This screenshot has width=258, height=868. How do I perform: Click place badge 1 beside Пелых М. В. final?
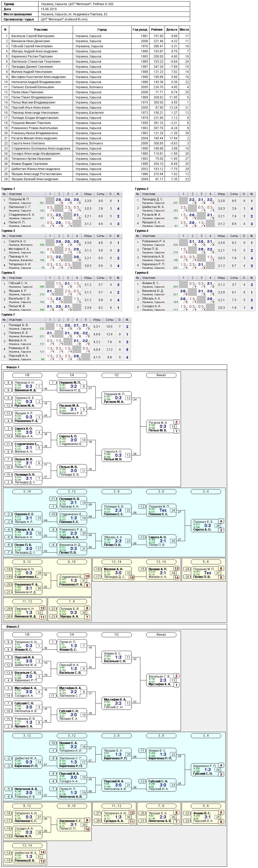pyautogui.click(x=176, y=431)
